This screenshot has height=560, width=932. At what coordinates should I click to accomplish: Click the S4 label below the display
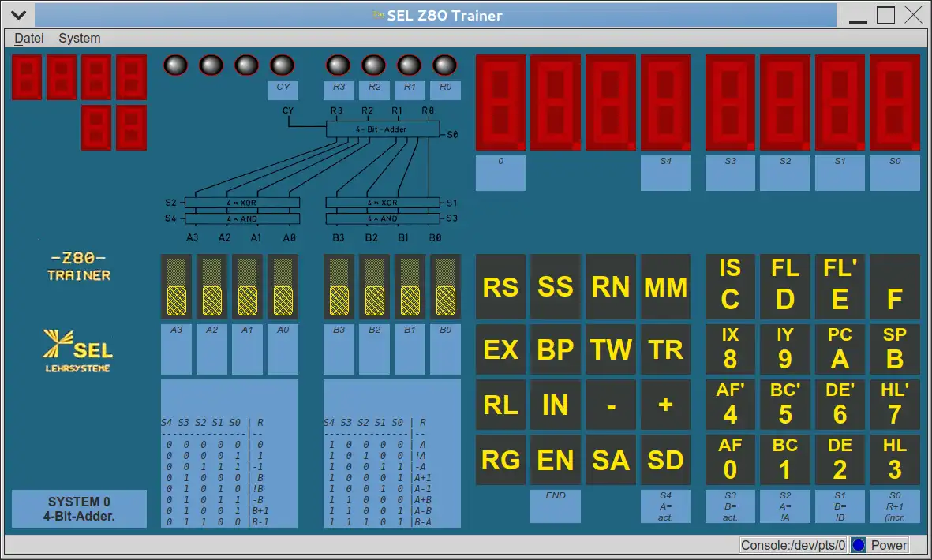click(x=666, y=173)
